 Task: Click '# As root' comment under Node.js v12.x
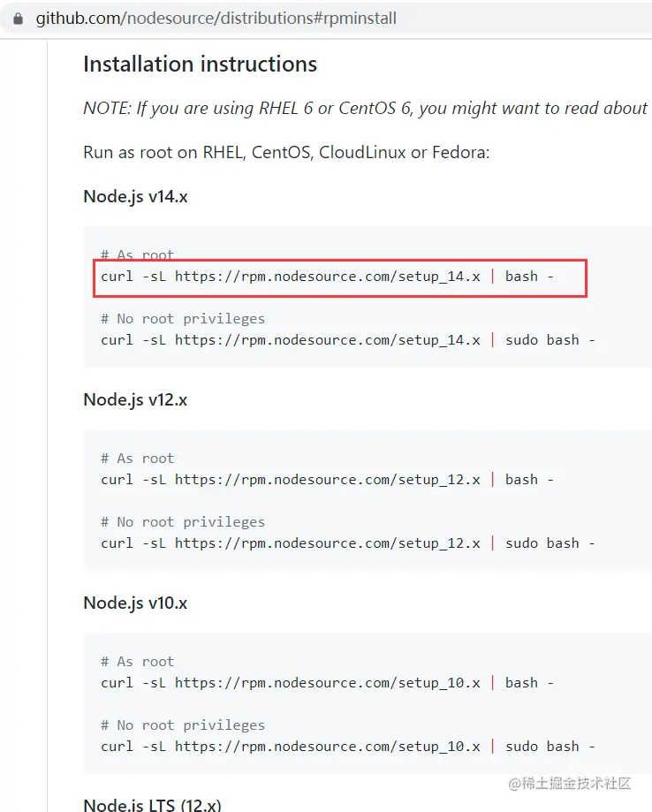tap(138, 459)
